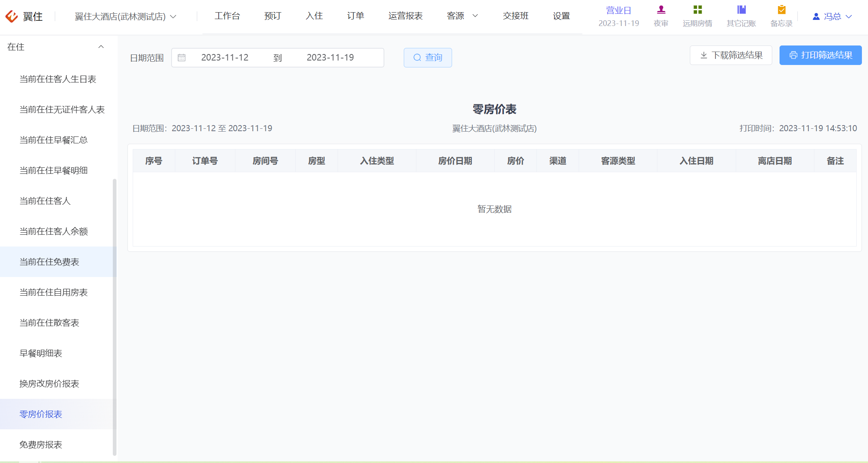Screen dimensions: 868x463
Task: Click the 渠道 column header
Action: 558,161
